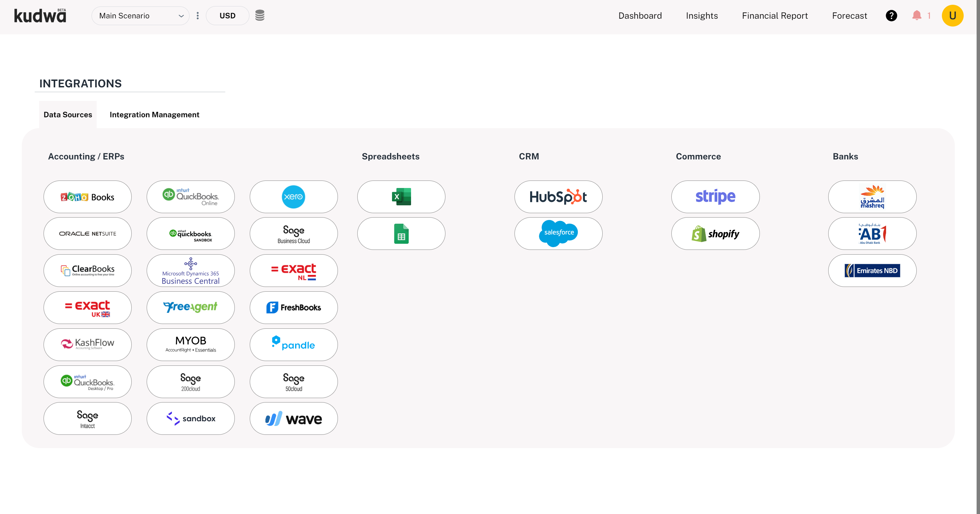This screenshot has width=980, height=514.
Task: Open notifications bell icon
Action: coord(916,16)
